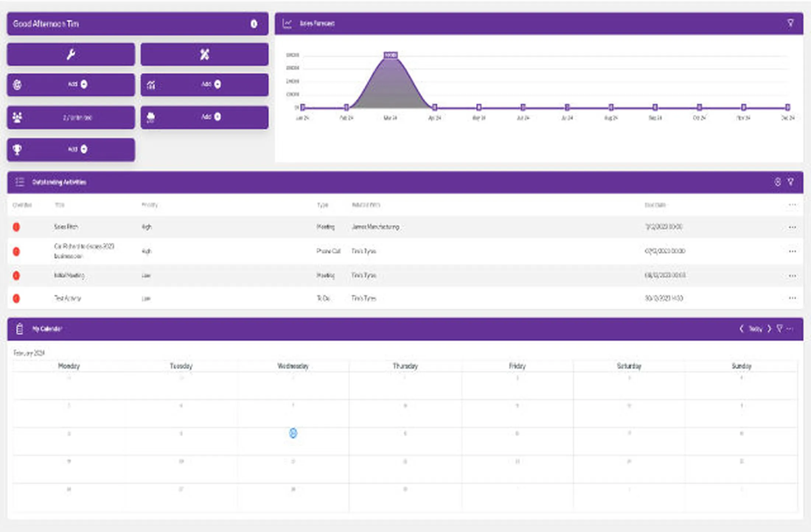This screenshot has width=811, height=532.
Task: Open the three-dot menu for Sales Pitch row
Action: 792,227
